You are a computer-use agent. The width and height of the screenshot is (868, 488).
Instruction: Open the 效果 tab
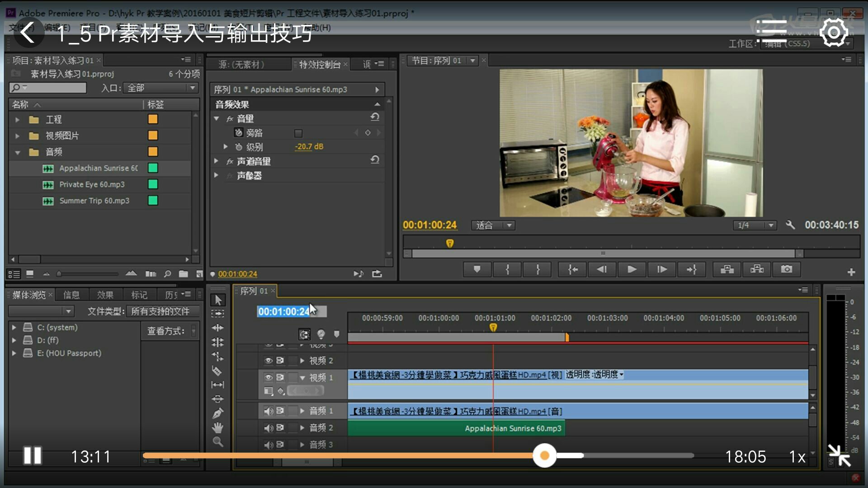(105, 295)
